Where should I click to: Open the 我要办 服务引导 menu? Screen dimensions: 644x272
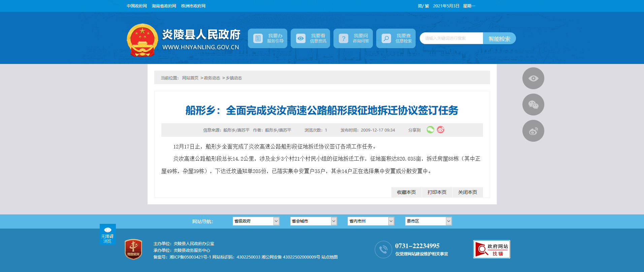pos(267,38)
